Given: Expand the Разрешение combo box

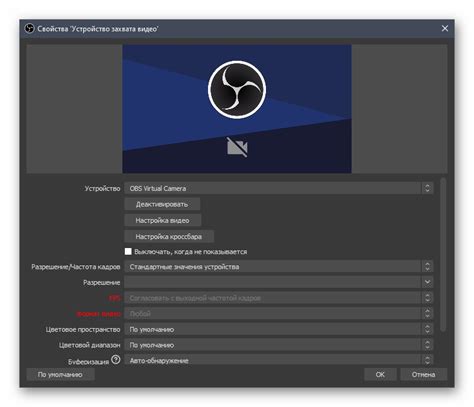Looking at the screenshot, I should click(279, 282).
